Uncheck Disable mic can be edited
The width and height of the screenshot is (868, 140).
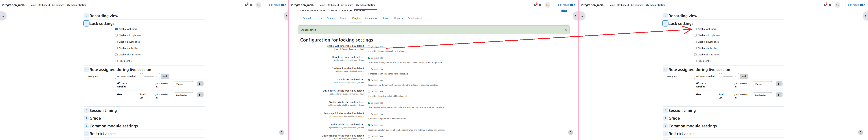coord(369,80)
